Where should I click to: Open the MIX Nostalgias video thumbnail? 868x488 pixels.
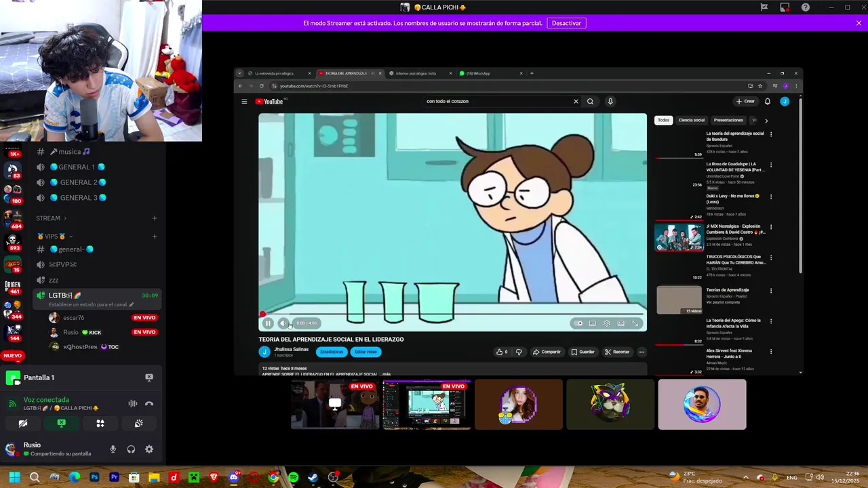[x=679, y=237]
